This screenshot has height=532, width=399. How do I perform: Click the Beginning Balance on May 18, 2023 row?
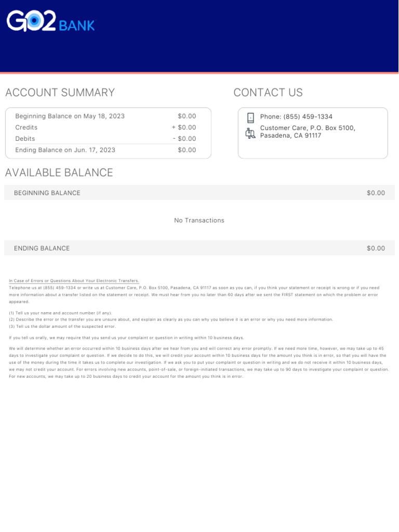(70, 116)
